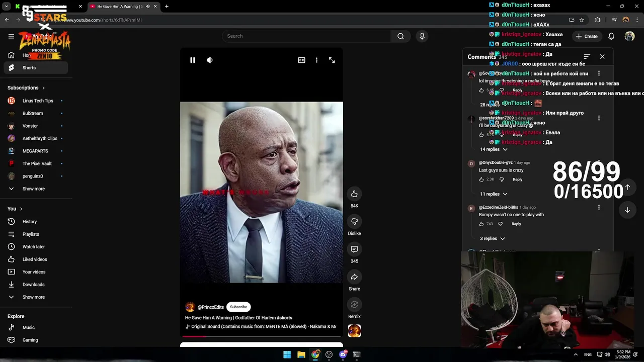Open the original sound thumbnail
Viewport: 644px width, 362px height.
click(x=354, y=331)
